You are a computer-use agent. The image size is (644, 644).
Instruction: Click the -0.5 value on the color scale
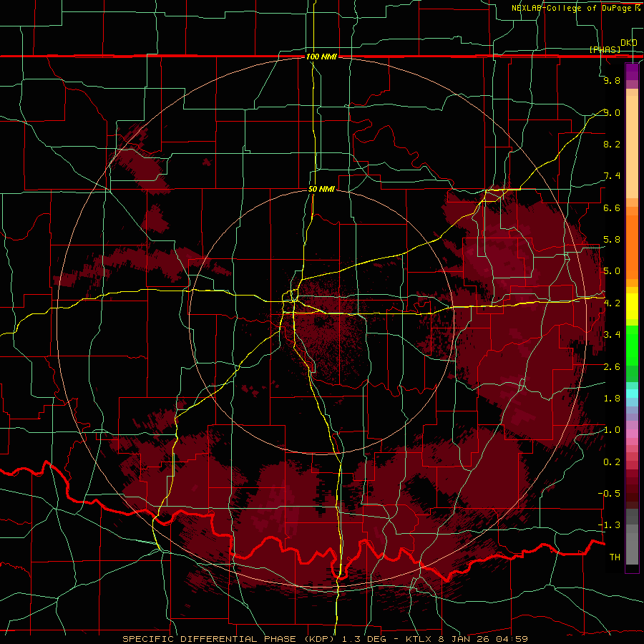(609, 494)
